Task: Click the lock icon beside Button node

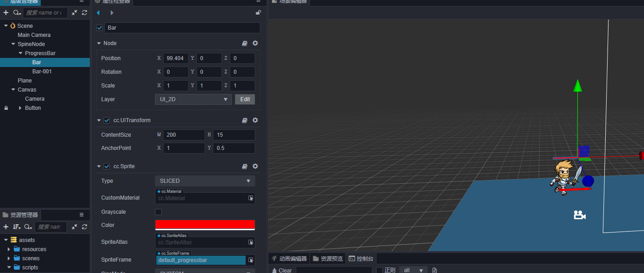Action: tap(6, 108)
